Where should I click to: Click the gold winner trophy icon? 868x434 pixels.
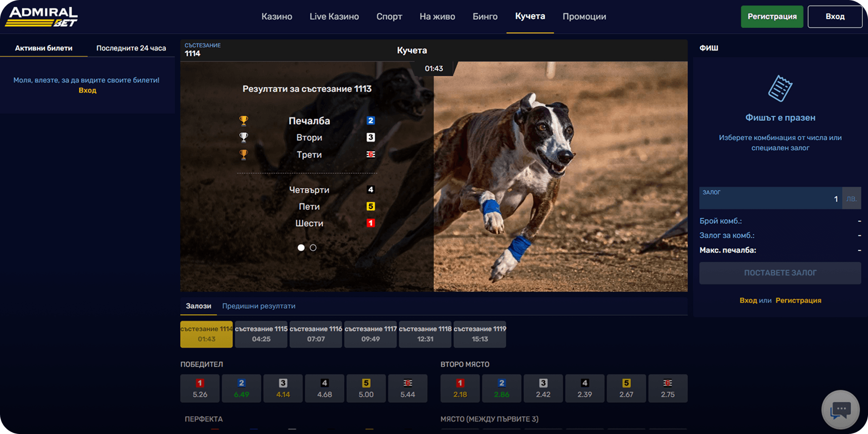point(244,121)
